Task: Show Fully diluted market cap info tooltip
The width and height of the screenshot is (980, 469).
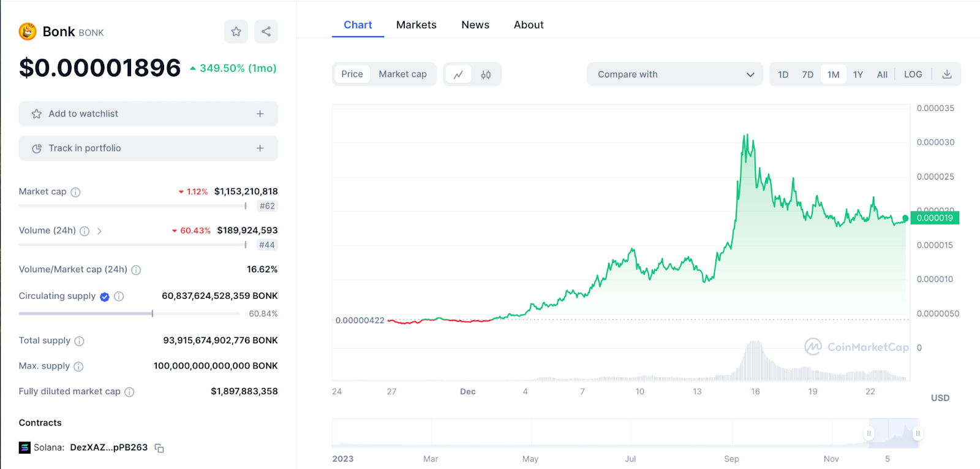Action: (129, 392)
